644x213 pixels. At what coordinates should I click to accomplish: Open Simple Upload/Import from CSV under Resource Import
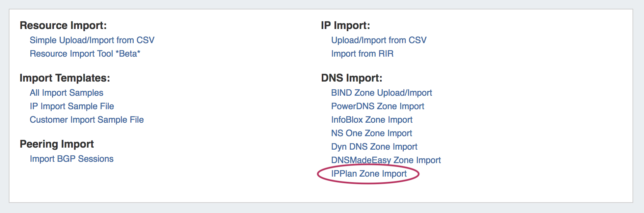click(x=92, y=40)
